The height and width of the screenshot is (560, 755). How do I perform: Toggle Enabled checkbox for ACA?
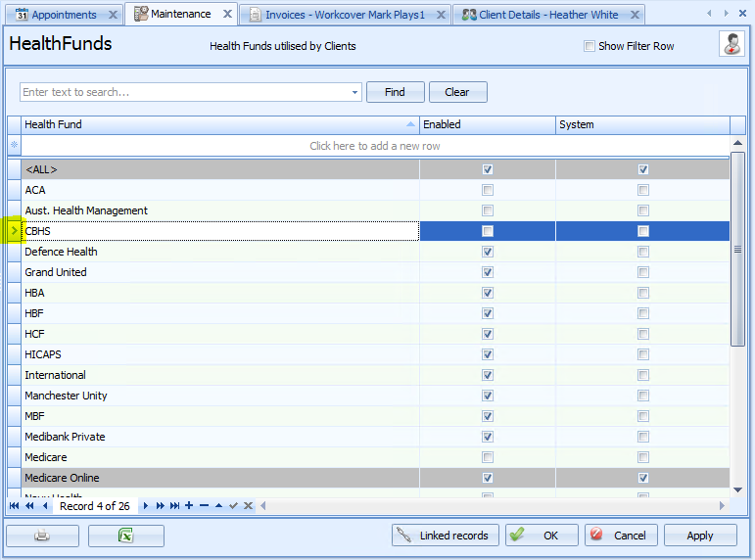pyautogui.click(x=488, y=190)
